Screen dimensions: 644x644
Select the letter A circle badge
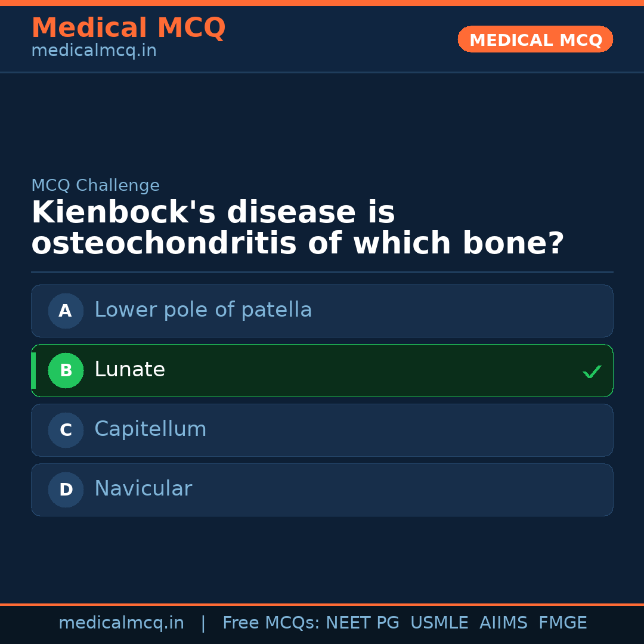pyautogui.click(x=66, y=311)
